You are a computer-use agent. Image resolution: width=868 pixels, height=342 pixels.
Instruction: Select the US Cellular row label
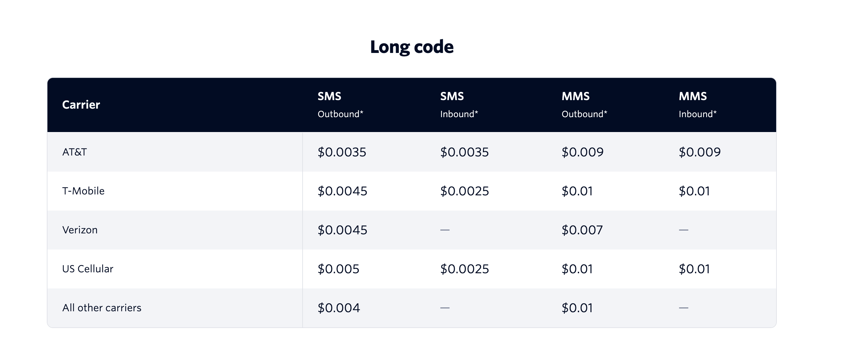click(x=88, y=269)
